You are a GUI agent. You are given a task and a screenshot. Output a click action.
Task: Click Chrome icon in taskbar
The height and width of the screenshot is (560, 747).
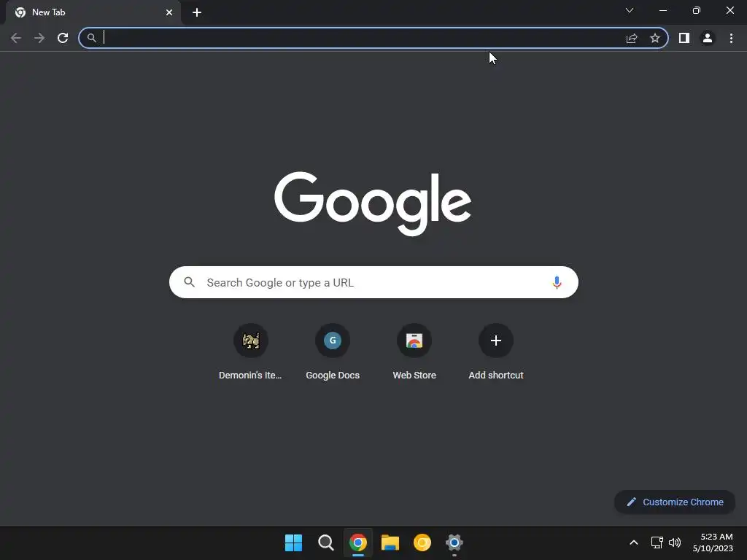pyautogui.click(x=357, y=542)
